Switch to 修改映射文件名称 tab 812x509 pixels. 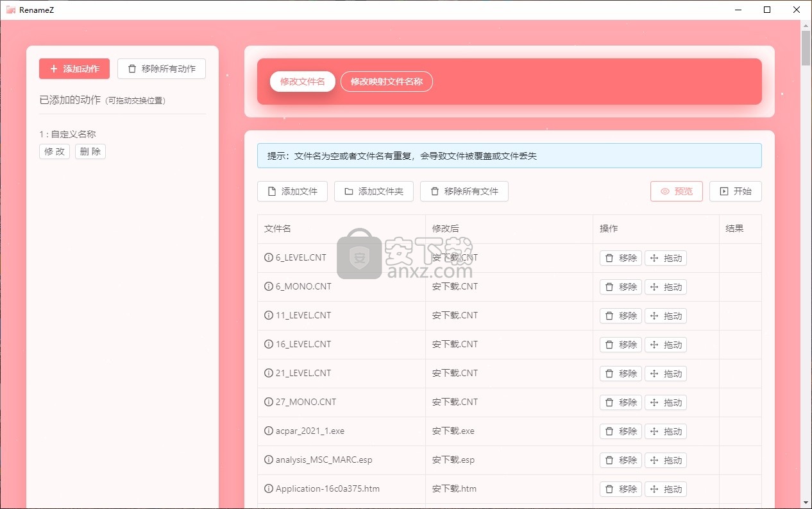tap(387, 82)
